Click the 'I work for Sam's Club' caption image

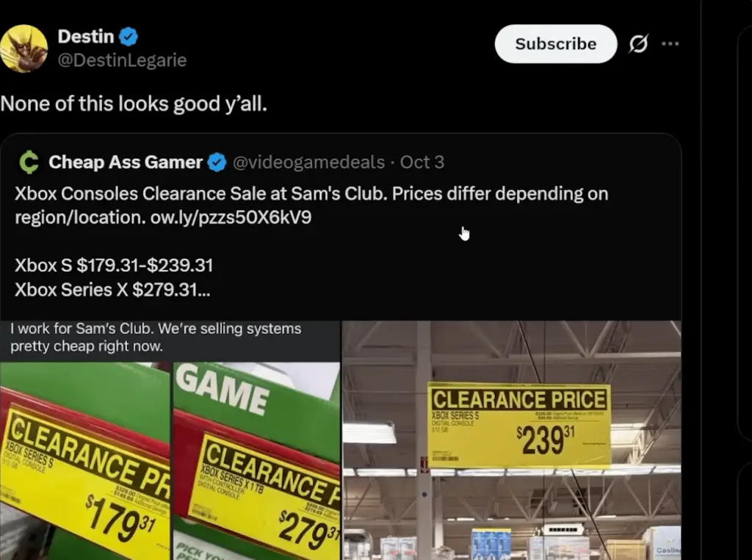click(x=170, y=341)
